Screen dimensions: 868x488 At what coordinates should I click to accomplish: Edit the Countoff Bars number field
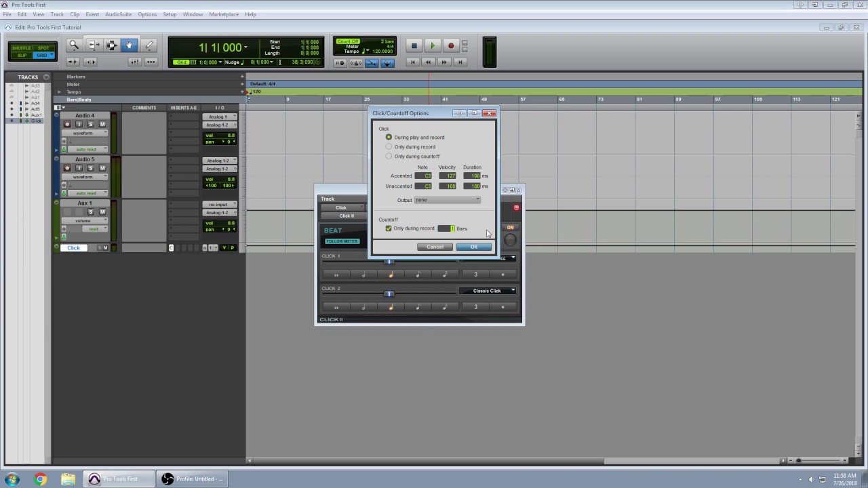[x=446, y=228]
